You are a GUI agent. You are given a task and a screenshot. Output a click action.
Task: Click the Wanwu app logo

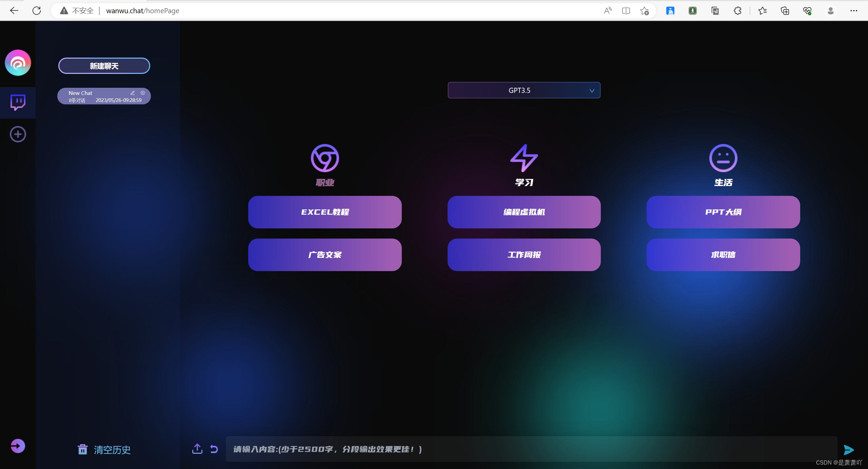[18, 63]
